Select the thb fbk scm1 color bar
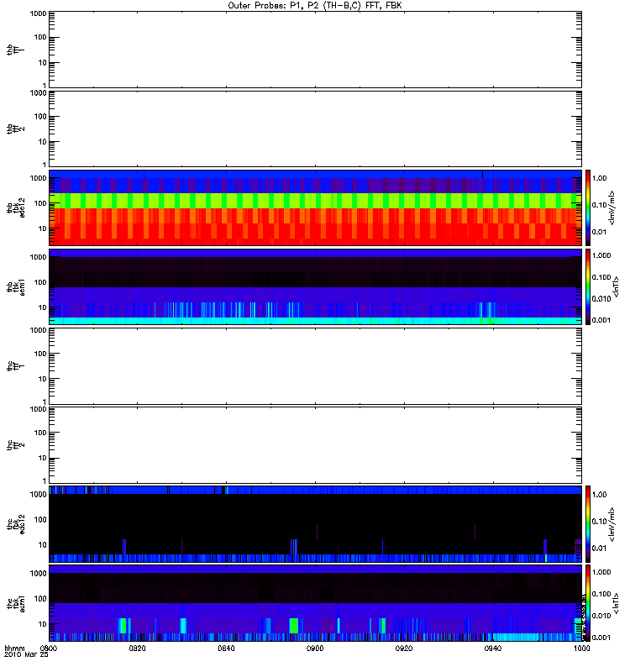 click(x=588, y=286)
